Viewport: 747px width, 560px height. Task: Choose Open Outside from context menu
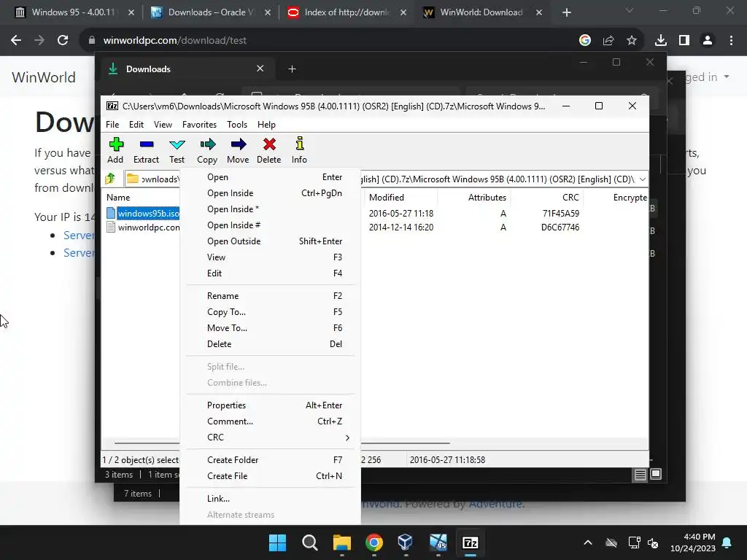pyautogui.click(x=270, y=241)
